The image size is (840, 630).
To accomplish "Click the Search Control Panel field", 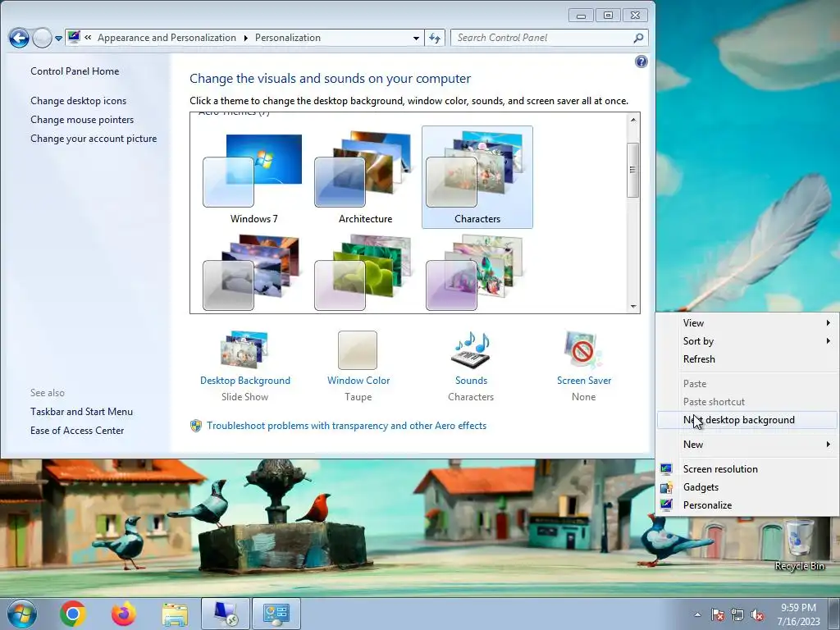I will [x=549, y=38].
